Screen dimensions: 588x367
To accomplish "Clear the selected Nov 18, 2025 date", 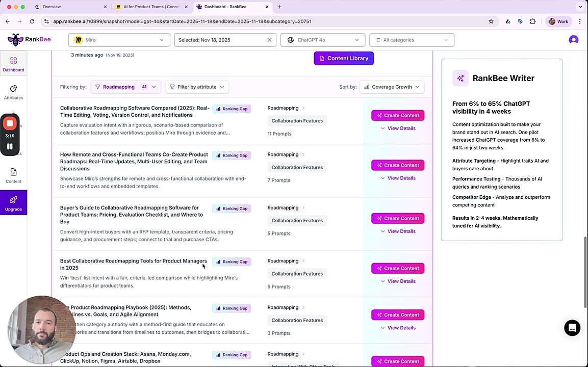I will click(x=269, y=40).
